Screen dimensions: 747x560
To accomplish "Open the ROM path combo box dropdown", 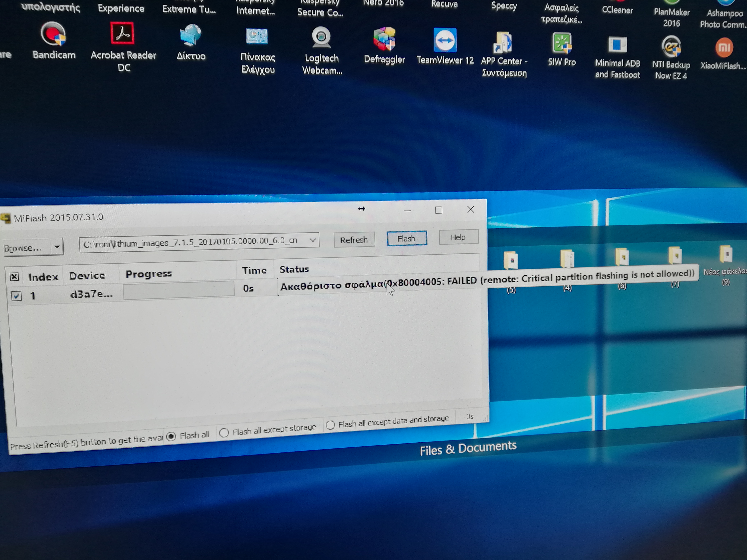I will tap(313, 240).
